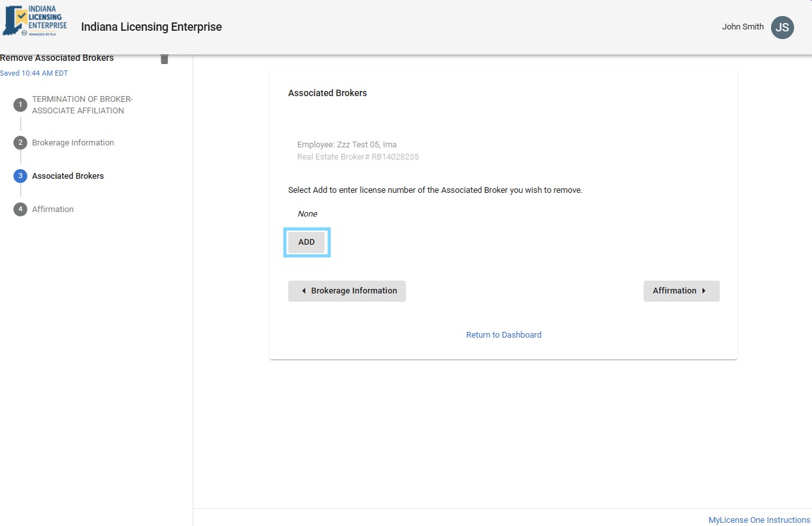The height and width of the screenshot is (526, 812).
Task: Click the blue step 3 circle
Action: click(20, 176)
